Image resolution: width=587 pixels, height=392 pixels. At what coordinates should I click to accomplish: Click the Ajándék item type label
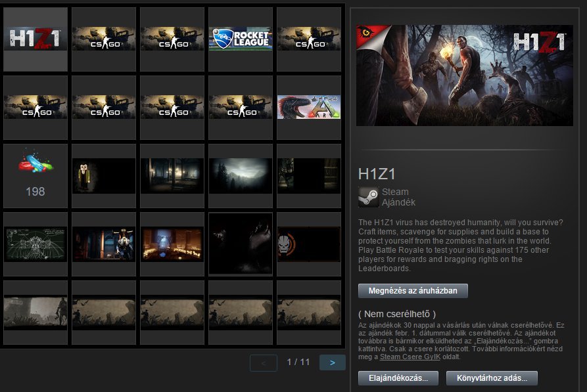(x=398, y=202)
